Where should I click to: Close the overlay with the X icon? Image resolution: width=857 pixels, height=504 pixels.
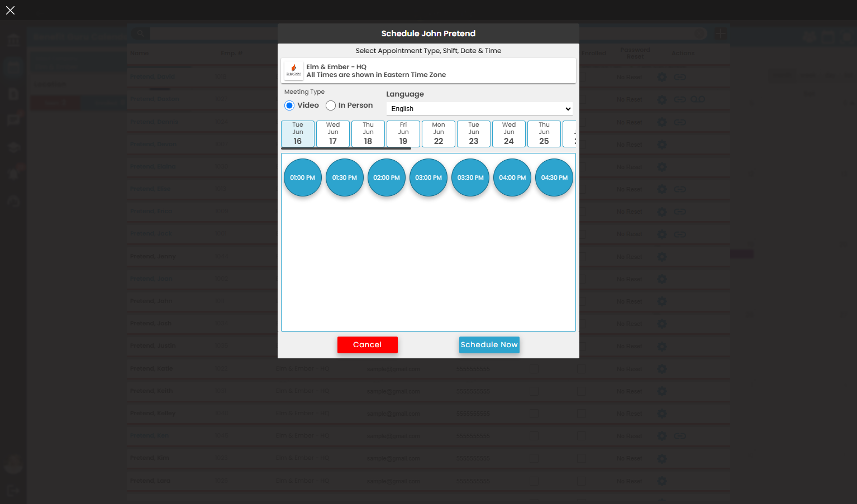[x=10, y=10]
